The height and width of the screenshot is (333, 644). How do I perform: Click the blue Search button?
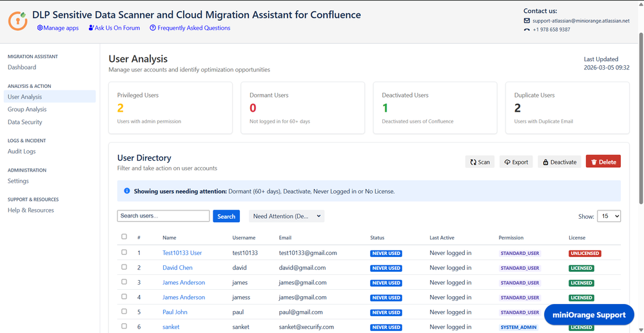click(x=226, y=216)
